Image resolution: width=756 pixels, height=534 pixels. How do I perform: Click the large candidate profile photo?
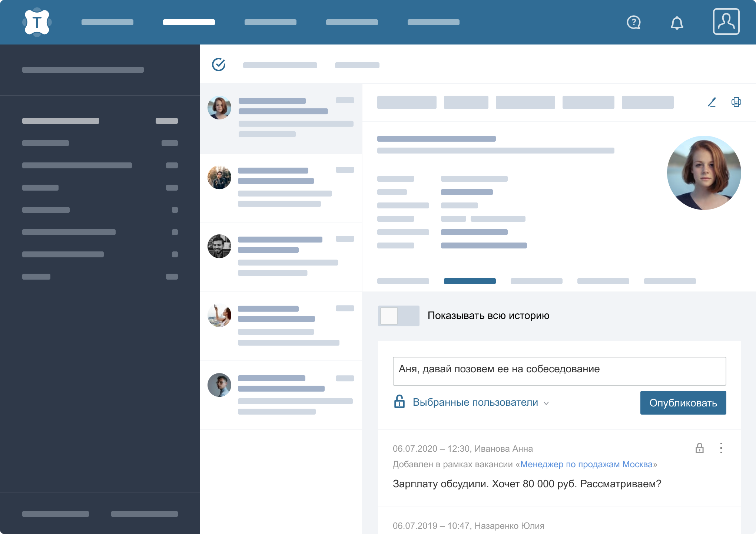click(704, 173)
